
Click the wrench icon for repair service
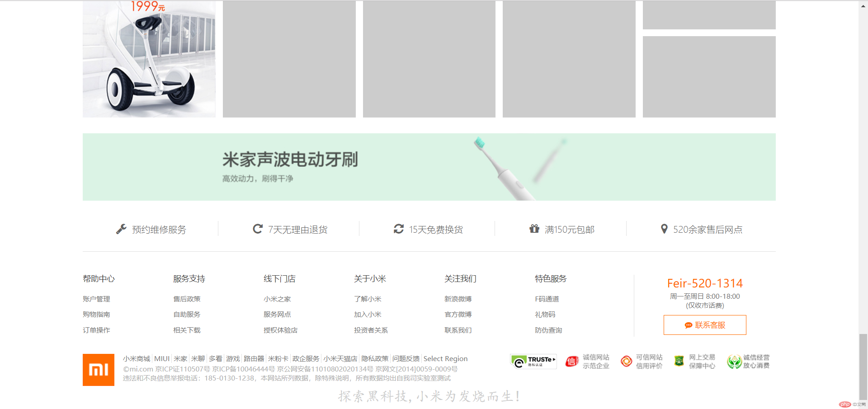(x=121, y=229)
